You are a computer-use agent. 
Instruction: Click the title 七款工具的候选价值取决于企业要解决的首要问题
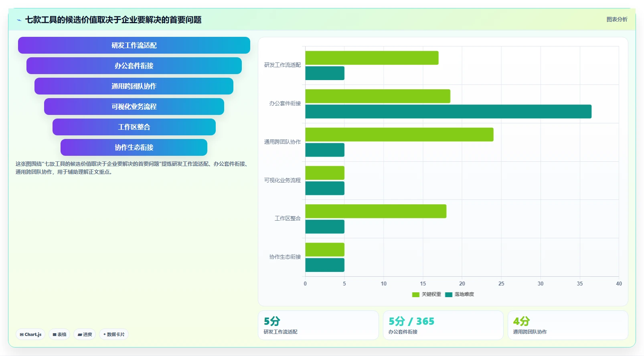click(x=113, y=20)
